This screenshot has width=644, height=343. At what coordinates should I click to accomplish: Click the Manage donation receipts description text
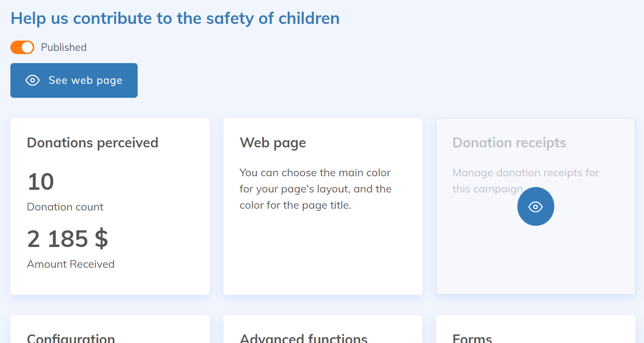click(525, 173)
